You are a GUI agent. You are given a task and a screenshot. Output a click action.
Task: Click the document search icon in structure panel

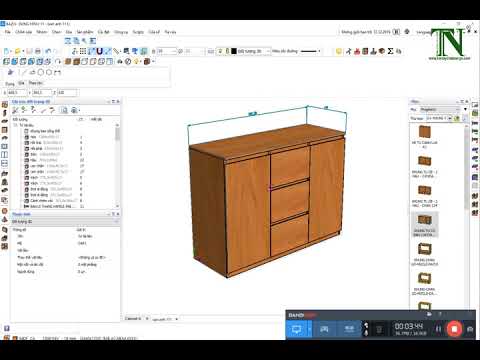point(64,110)
